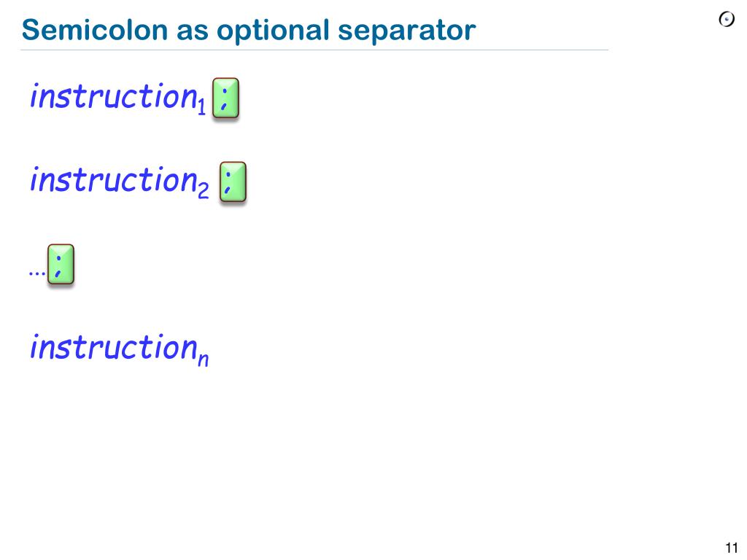Click the word optional in the title
This screenshot has width=747, height=560.
tap(273, 31)
